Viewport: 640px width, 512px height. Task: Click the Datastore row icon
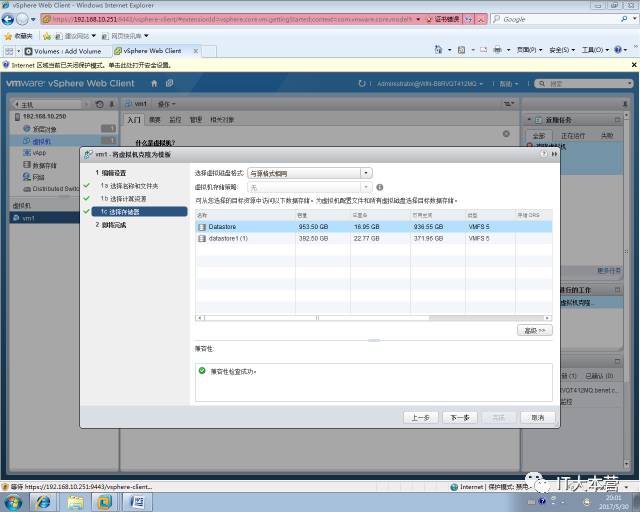(x=202, y=227)
